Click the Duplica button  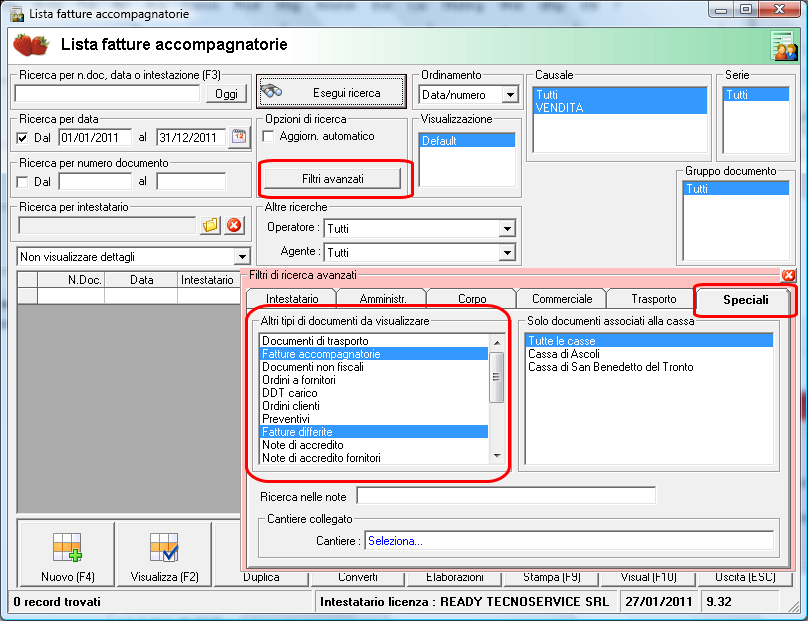click(x=261, y=577)
